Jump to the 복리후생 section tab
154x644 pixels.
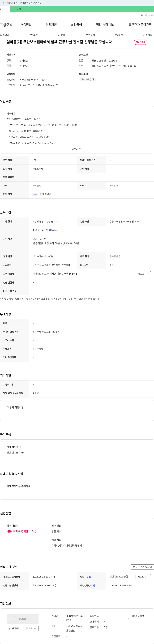click(90, 35)
